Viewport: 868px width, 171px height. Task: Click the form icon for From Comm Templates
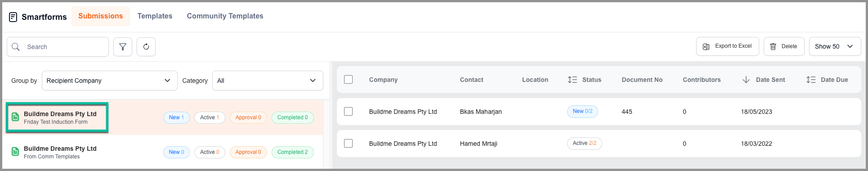tap(15, 152)
